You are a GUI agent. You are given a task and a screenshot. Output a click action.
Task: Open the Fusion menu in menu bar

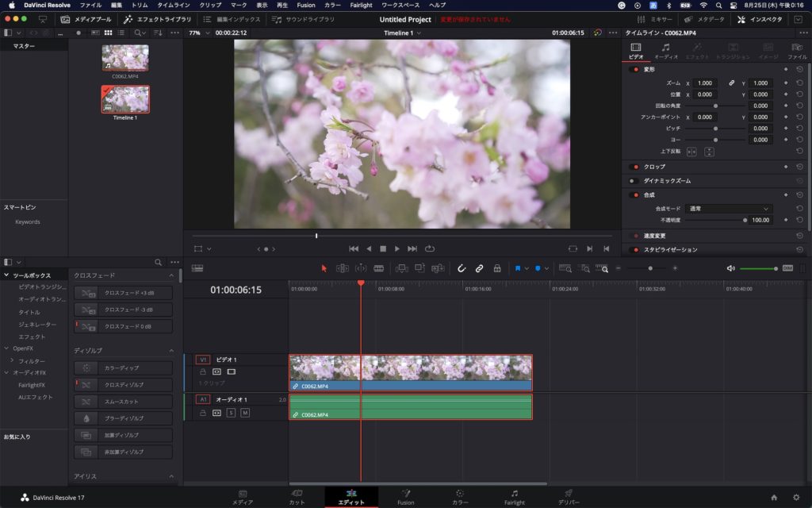point(306,5)
